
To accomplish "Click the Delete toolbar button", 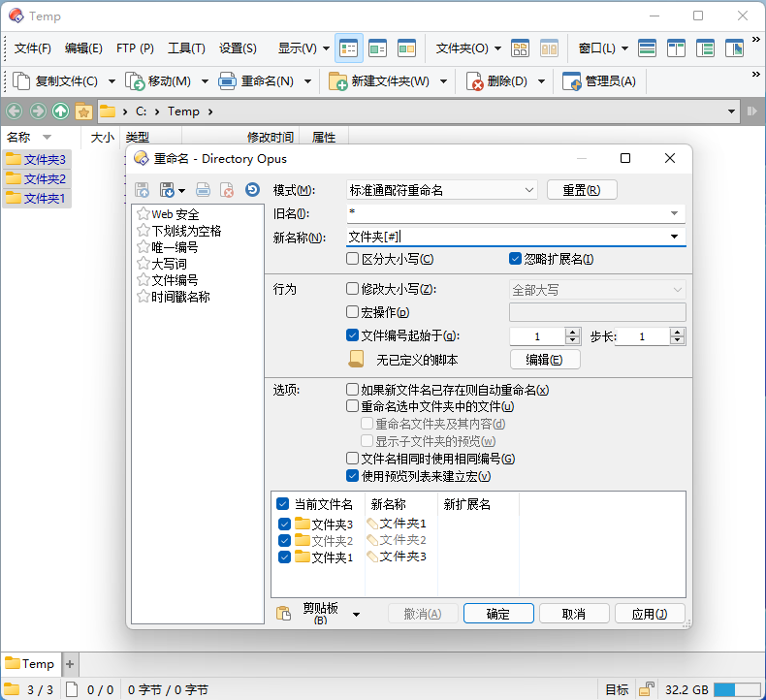I will click(x=497, y=81).
